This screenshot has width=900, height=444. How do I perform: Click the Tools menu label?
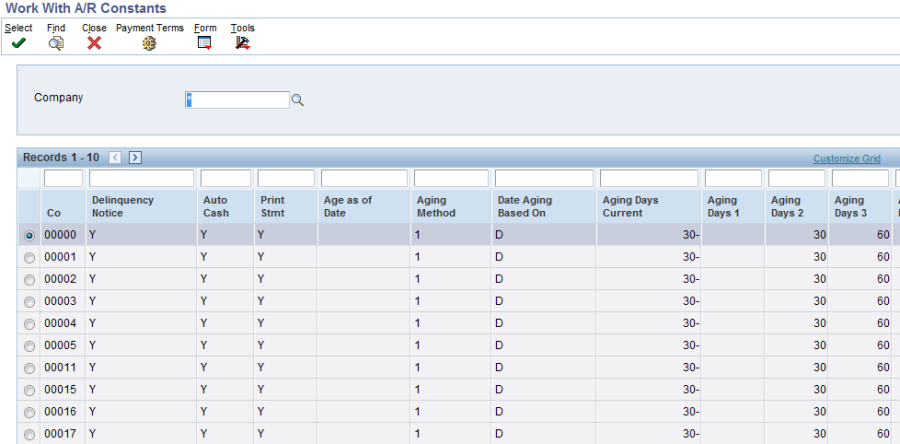tap(242, 28)
